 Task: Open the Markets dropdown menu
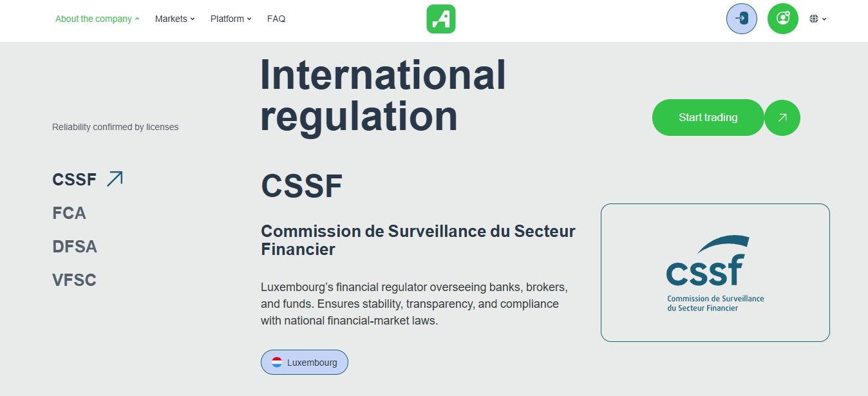click(x=175, y=19)
